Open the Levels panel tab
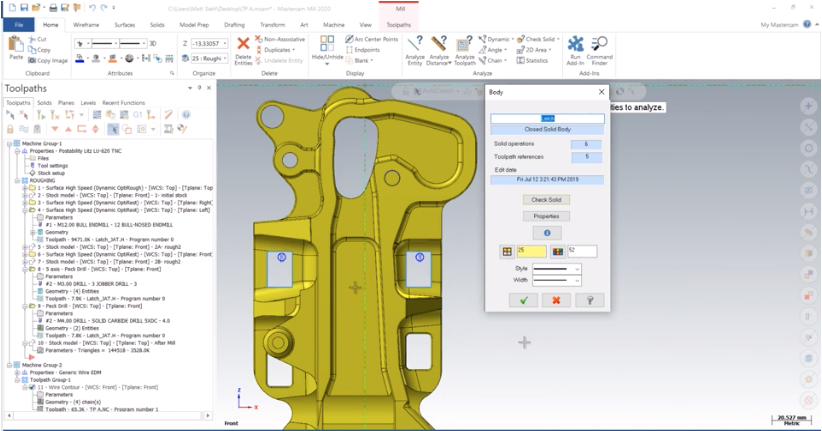Screen dimensions: 822x431 [88, 103]
